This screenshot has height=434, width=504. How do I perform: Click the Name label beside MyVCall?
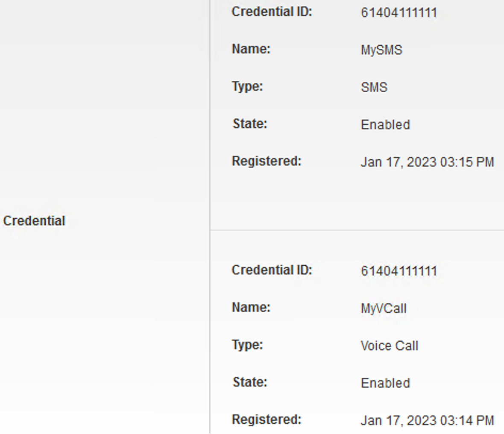coord(251,308)
